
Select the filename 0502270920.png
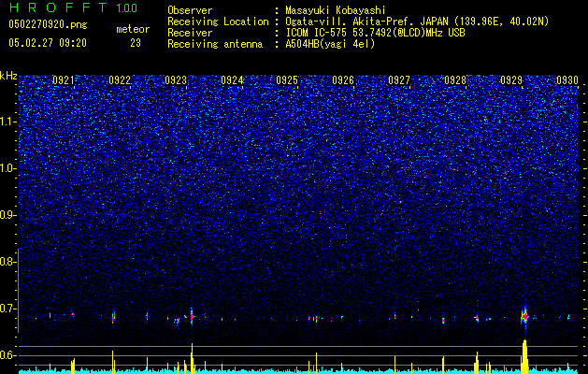pos(48,25)
